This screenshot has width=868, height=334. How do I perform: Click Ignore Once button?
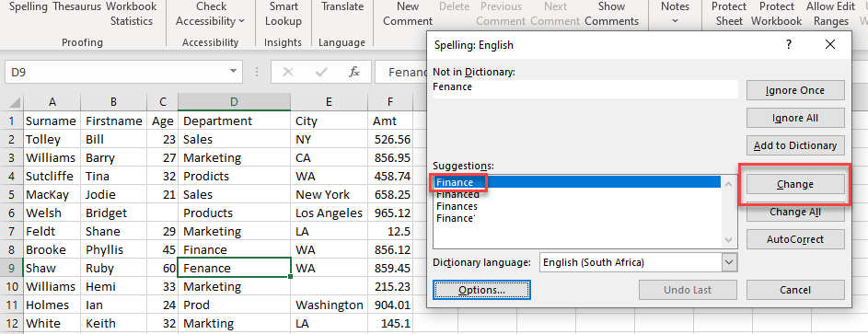(x=795, y=90)
